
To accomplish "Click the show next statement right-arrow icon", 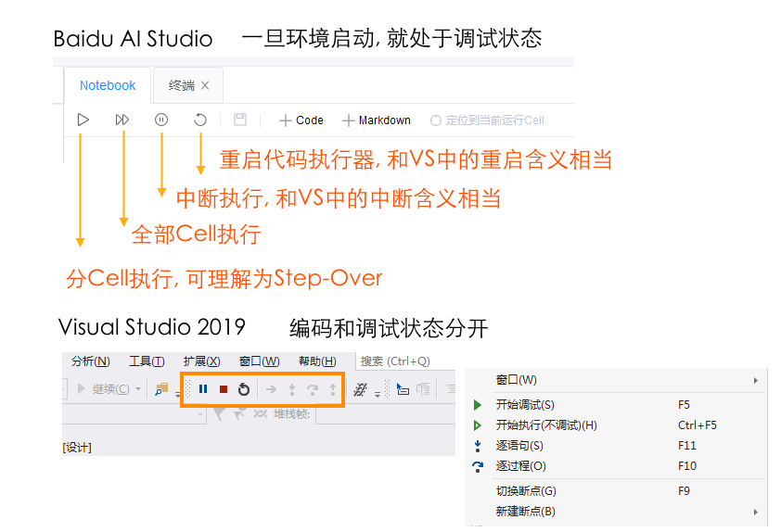I will [x=271, y=389].
